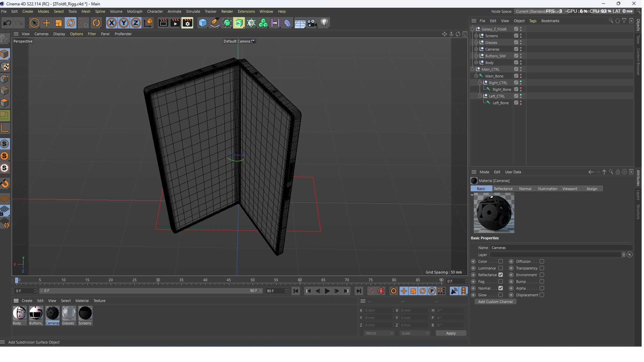This screenshot has height=362, width=644.
Task: Select the Move tool in toolbar
Action: [47, 23]
